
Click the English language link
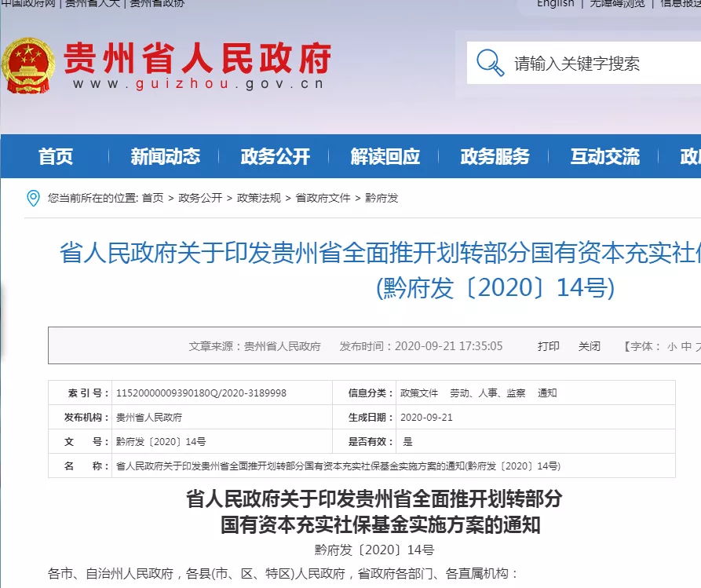tap(555, 4)
